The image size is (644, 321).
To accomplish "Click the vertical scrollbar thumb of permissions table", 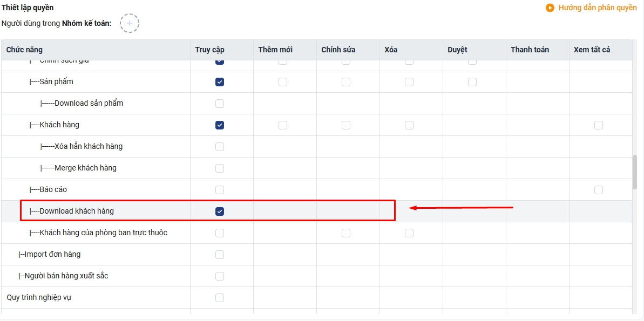I will pyautogui.click(x=635, y=173).
